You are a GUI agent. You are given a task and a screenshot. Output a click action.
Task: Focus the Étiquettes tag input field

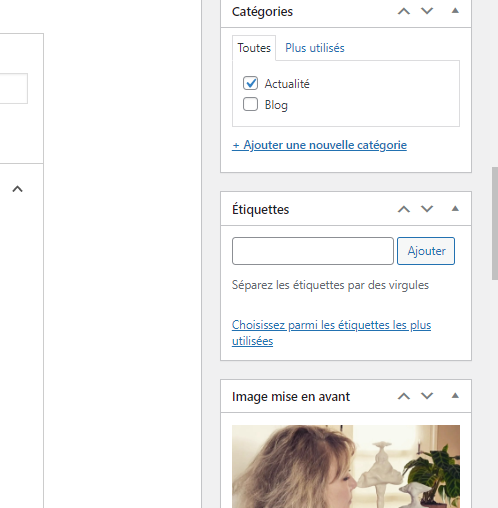[313, 251]
